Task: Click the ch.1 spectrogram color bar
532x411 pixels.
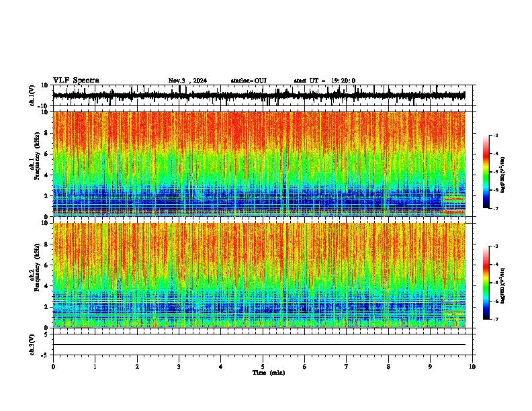Action: tap(486, 172)
